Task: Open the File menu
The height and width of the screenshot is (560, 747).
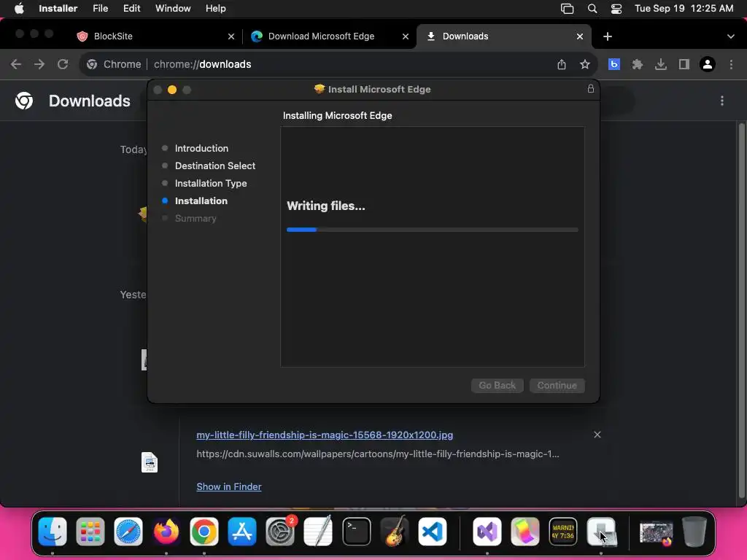Action: pos(100,9)
